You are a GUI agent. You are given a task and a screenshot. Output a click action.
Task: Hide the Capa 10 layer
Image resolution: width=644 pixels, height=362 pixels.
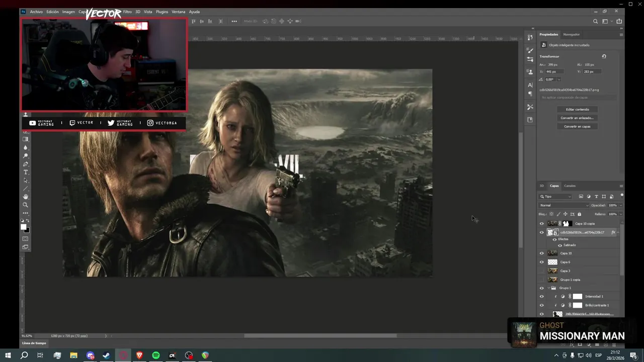542,253
